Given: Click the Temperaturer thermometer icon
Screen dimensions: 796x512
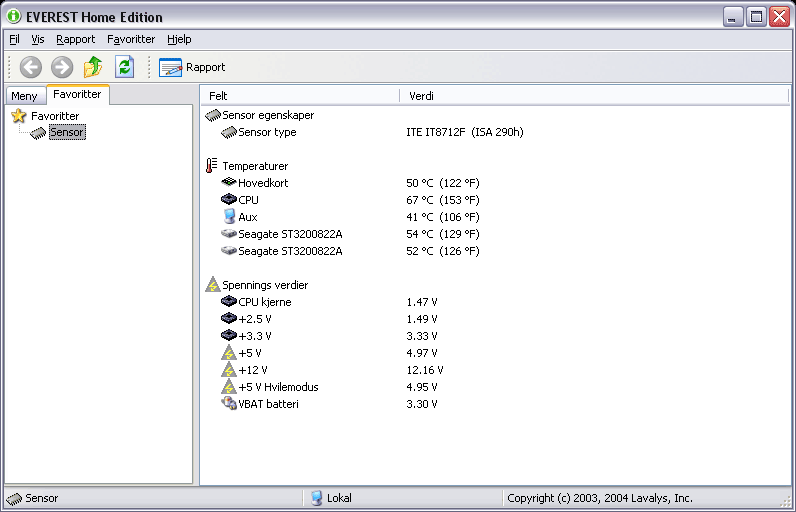Looking at the screenshot, I should [212, 166].
